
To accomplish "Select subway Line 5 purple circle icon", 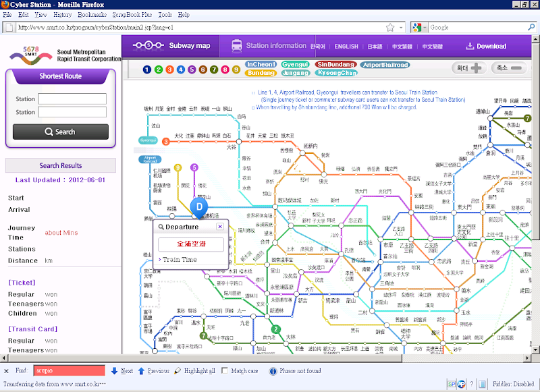I will click(x=192, y=69).
